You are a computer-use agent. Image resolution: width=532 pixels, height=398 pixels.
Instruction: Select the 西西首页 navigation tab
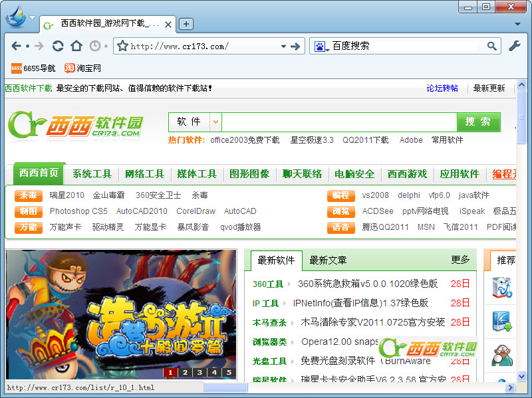[x=39, y=173]
